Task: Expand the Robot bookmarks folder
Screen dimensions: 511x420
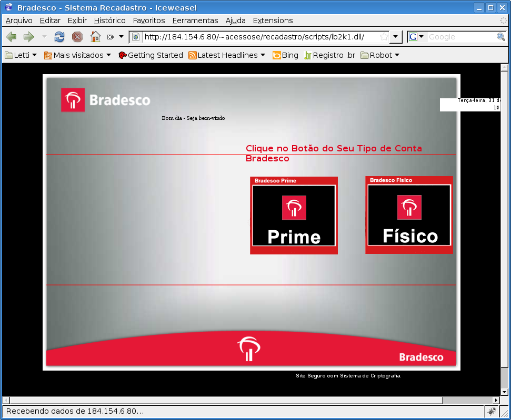Action: pyautogui.click(x=380, y=55)
